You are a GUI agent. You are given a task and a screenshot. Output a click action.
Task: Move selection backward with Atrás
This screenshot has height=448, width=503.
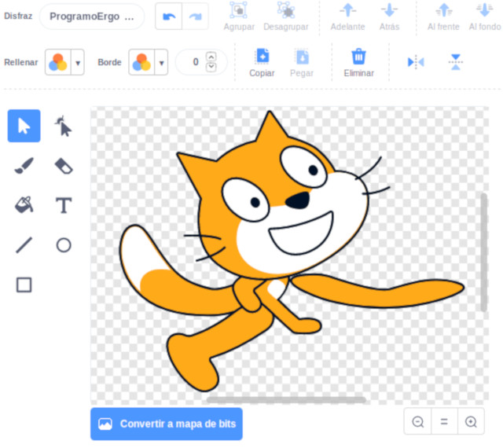click(x=389, y=17)
